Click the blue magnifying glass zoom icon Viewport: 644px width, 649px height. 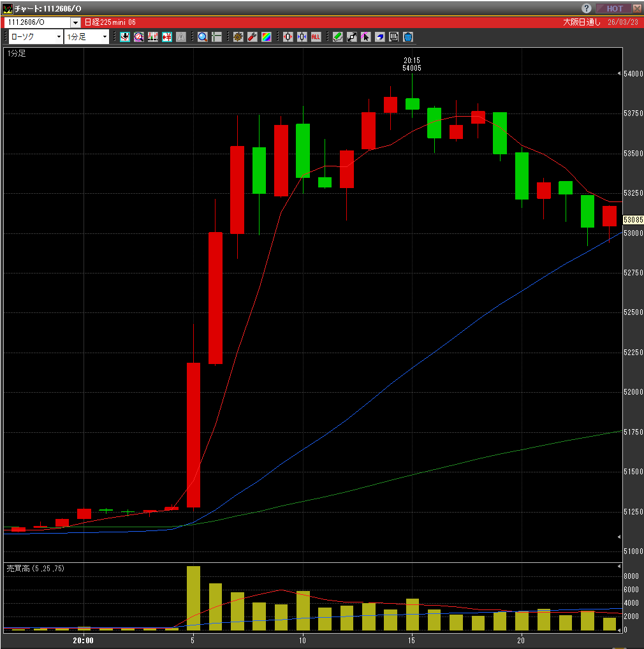pos(202,37)
